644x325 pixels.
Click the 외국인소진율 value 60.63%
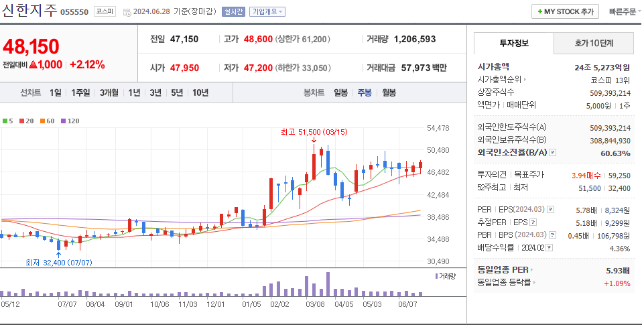tap(615, 153)
